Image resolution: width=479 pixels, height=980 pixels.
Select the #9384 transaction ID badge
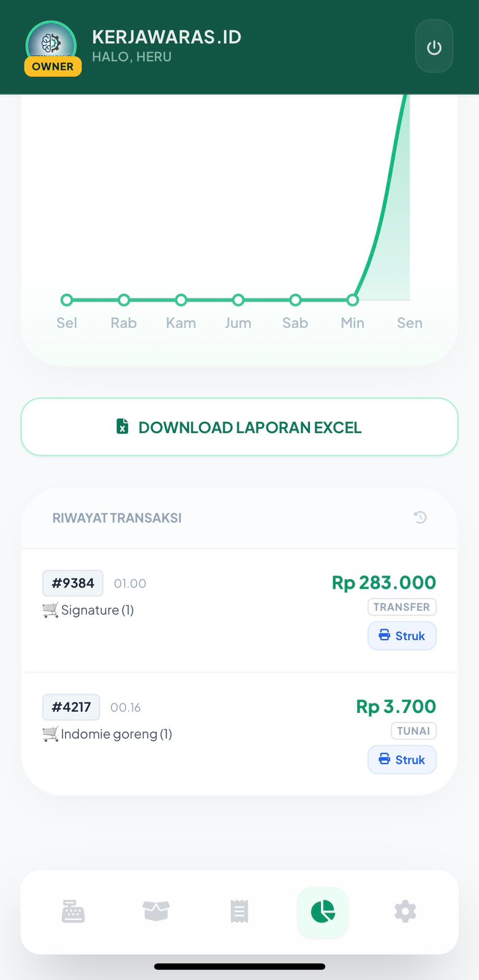click(x=73, y=583)
